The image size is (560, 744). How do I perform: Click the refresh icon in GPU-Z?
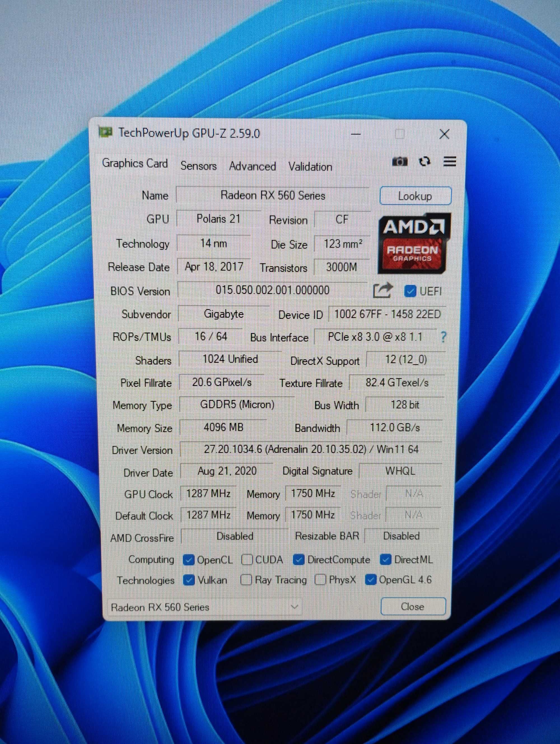[424, 162]
